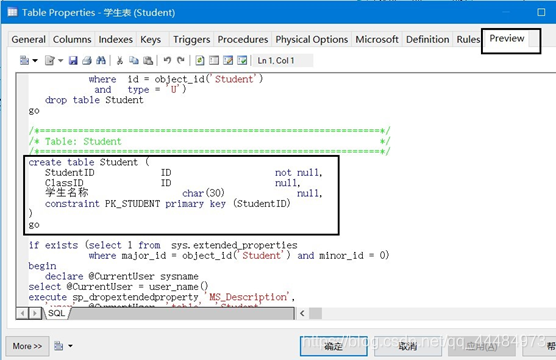The image size is (556, 360).
Task: Click the StudentID column definition line
Action: (184, 173)
